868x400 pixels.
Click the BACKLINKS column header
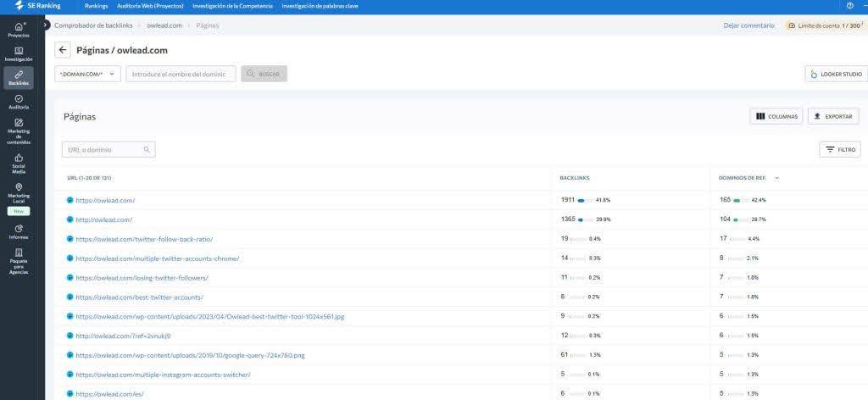point(574,178)
